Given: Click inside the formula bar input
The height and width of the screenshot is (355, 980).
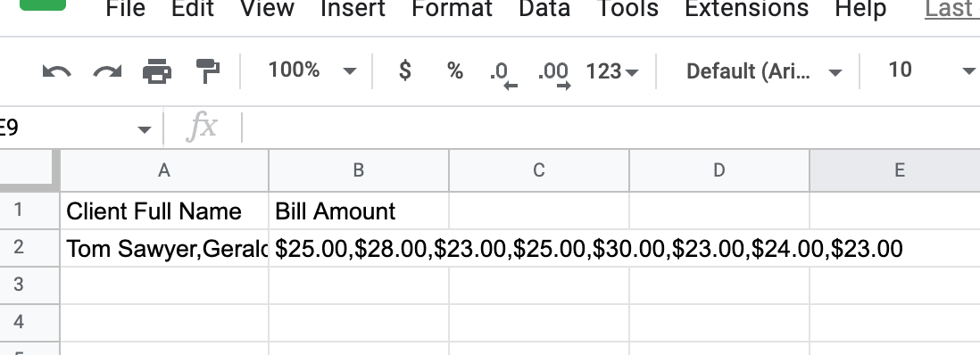Looking at the screenshot, I should 612,128.
